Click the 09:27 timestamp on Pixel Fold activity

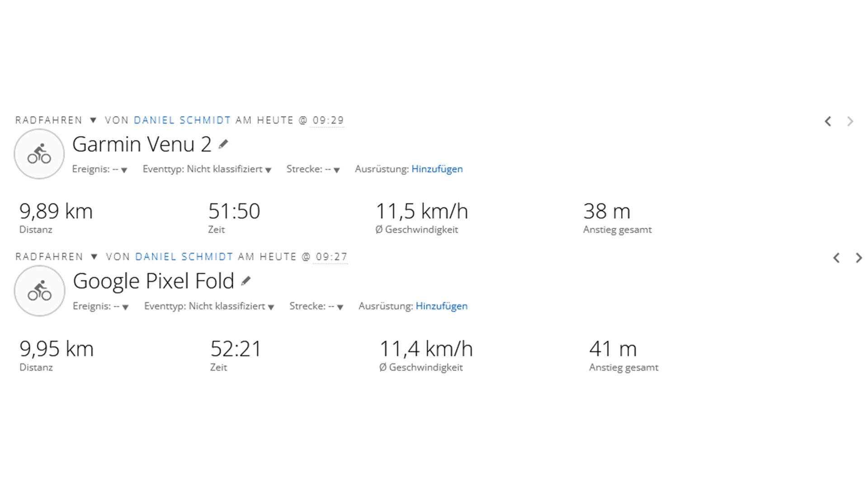tap(331, 257)
